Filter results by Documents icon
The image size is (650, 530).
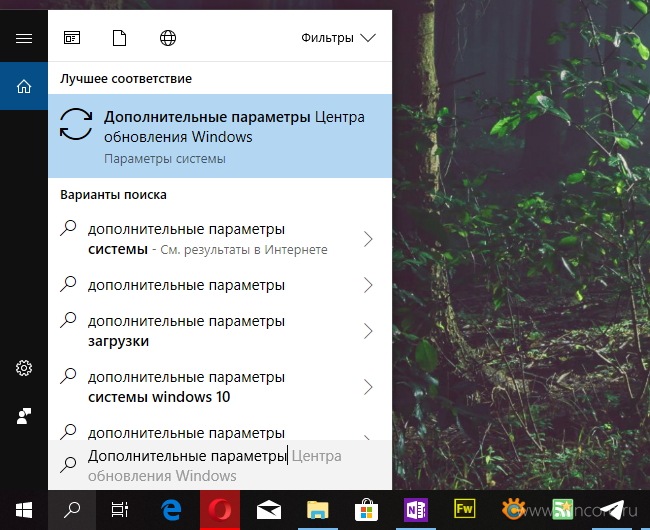pyautogui.click(x=119, y=38)
